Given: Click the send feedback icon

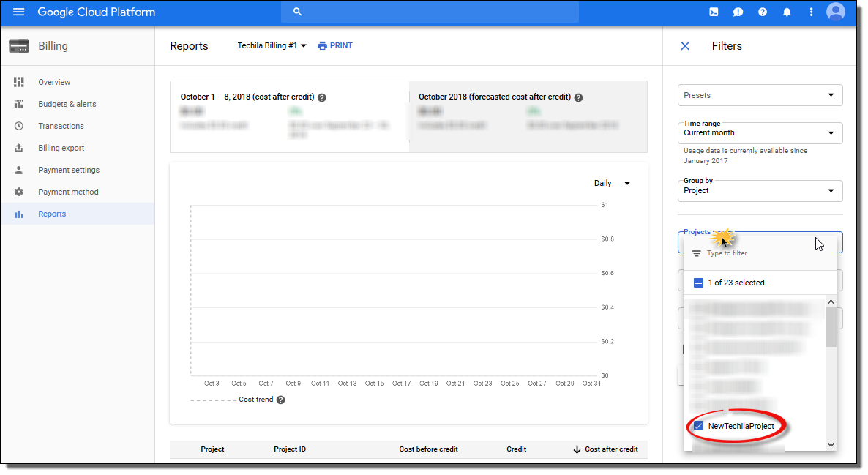Looking at the screenshot, I should (738, 12).
